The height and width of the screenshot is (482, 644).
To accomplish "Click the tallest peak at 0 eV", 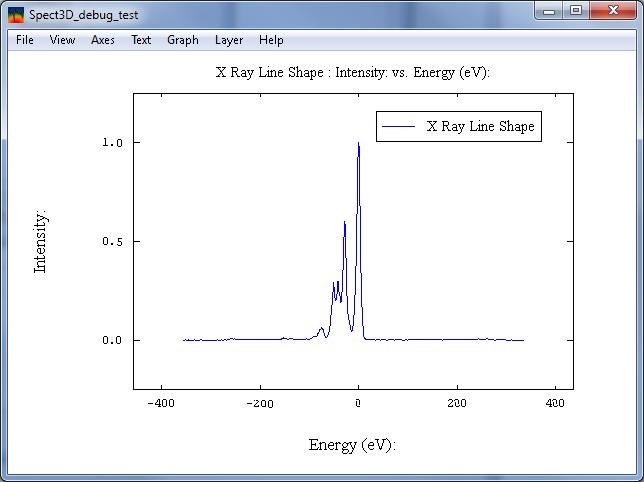I will click(358, 145).
